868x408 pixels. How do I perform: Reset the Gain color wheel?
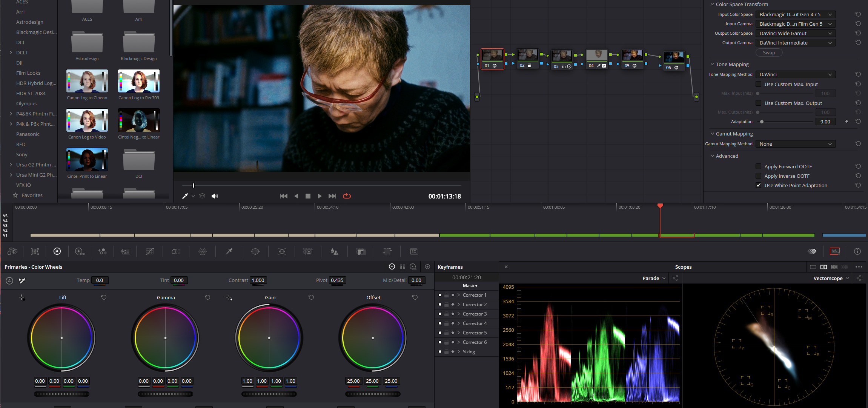[312, 297]
